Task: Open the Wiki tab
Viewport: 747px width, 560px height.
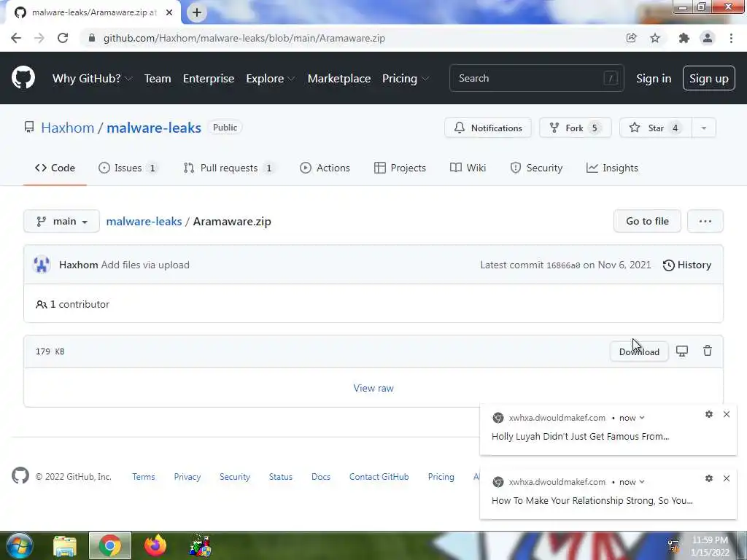Action: click(x=468, y=168)
